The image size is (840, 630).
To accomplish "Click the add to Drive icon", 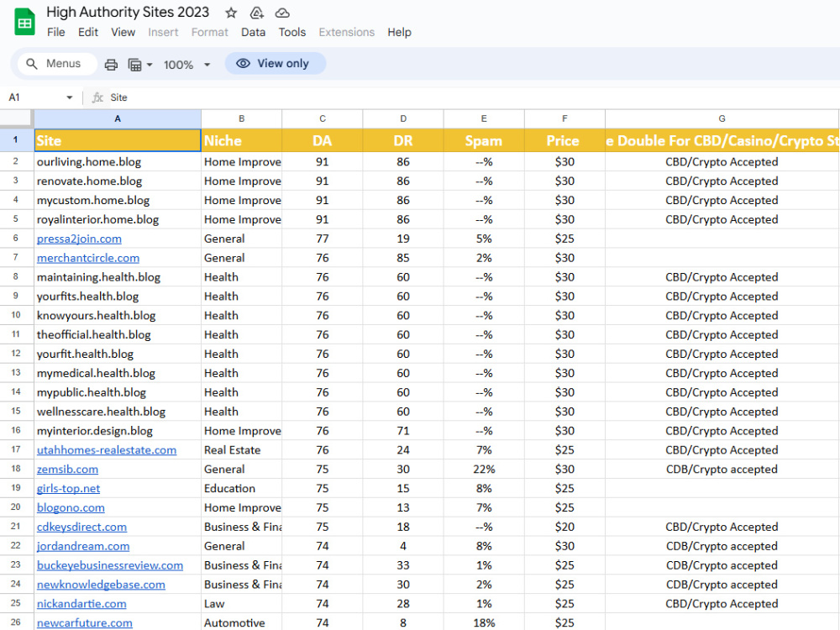I will [x=256, y=13].
